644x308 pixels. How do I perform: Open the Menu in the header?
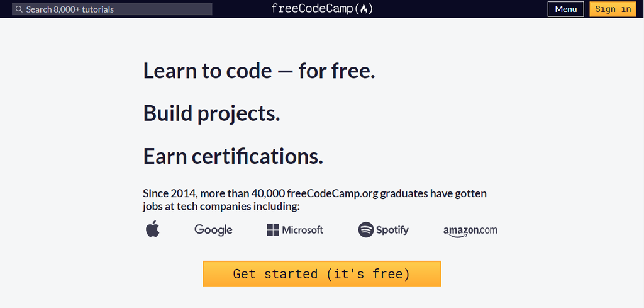tap(565, 9)
